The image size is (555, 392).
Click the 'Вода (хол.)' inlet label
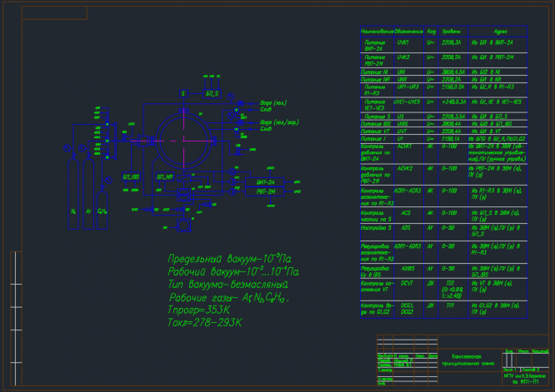[x=273, y=103]
